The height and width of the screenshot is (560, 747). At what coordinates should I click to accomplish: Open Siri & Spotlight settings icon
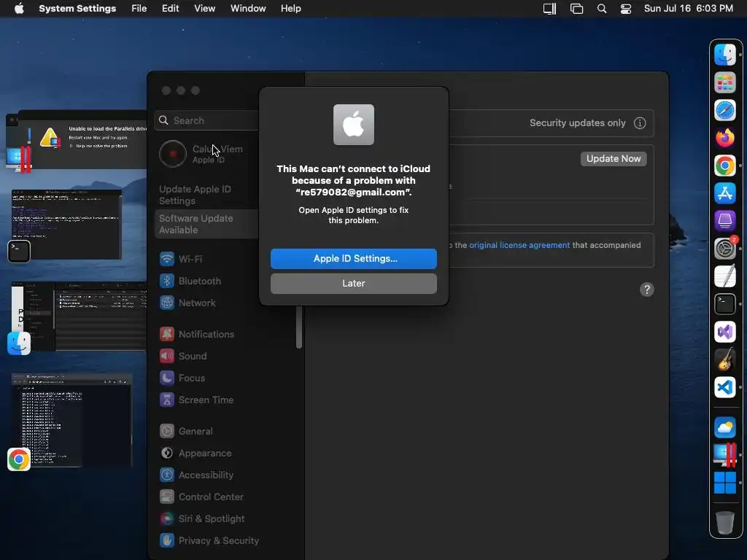point(167,519)
